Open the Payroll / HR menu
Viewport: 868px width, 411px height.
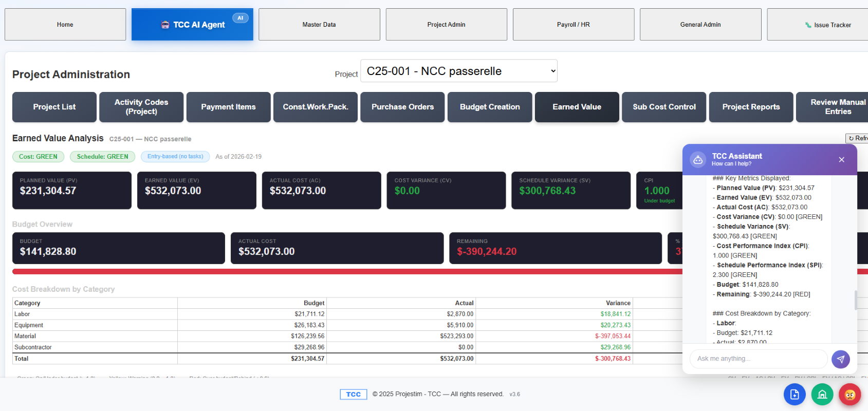pos(574,24)
